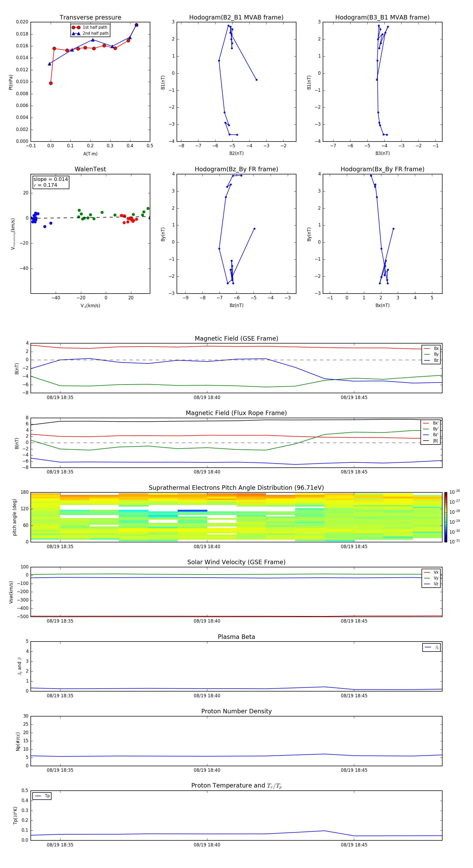Click the 'Magnetic Field (Flux Rope Frame)' title

click(236, 413)
